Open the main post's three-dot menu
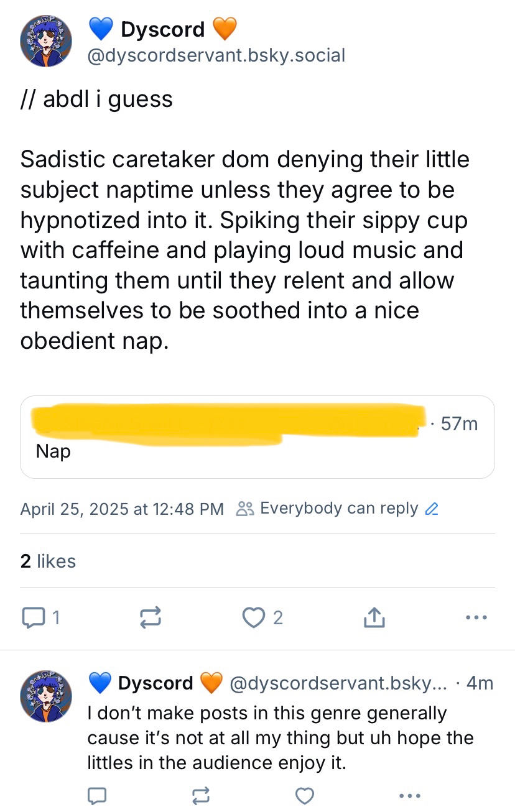This screenshot has width=515, height=812. (476, 617)
